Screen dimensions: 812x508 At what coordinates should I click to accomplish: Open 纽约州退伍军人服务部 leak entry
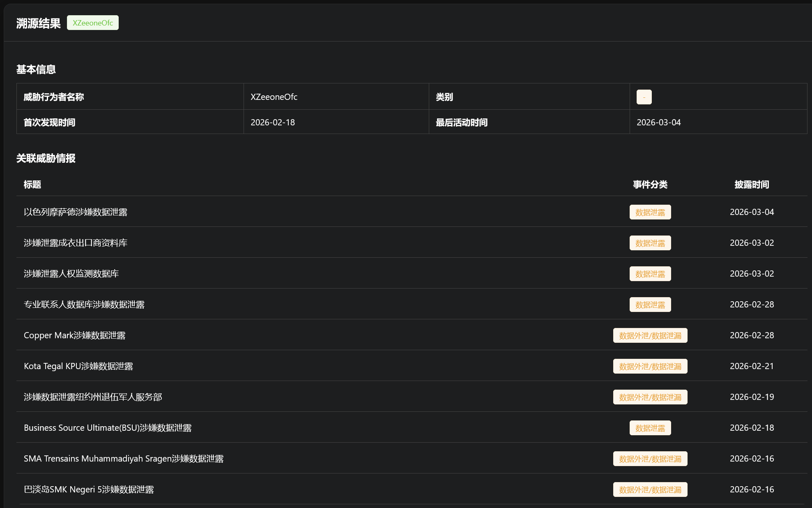93,397
